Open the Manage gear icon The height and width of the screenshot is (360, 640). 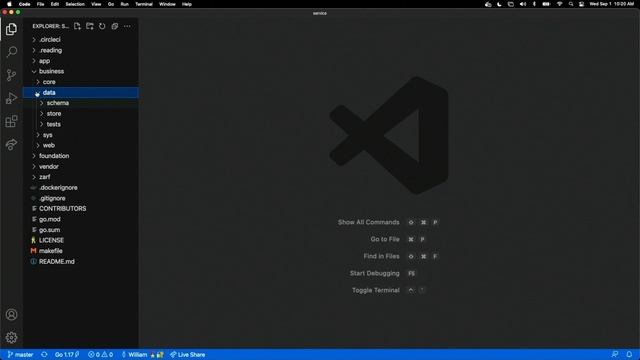point(11,338)
